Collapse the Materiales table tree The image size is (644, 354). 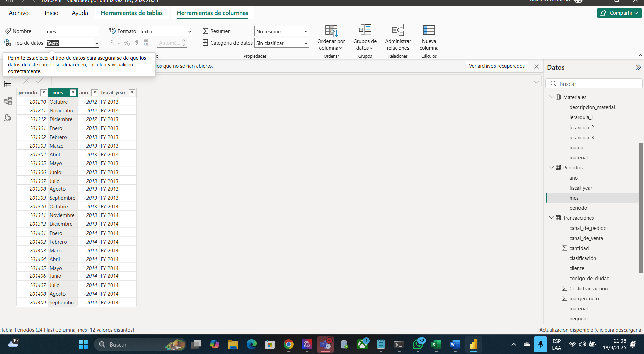coord(551,97)
